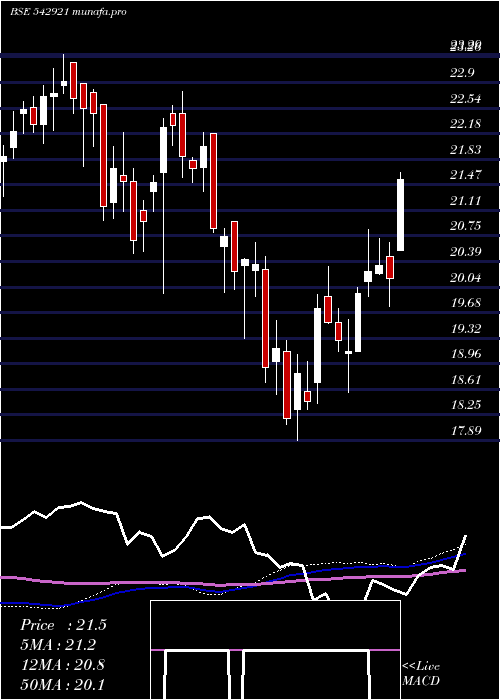The image size is (500, 700).
Task: Click the 18.25 price axis label
Action: click(x=466, y=404)
